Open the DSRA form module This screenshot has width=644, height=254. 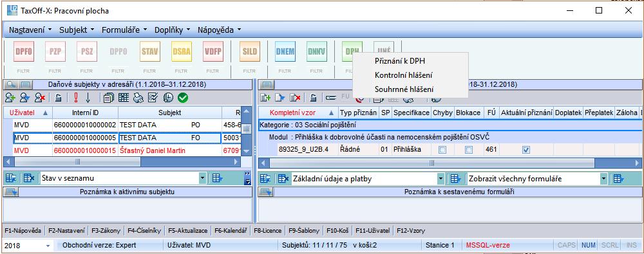click(182, 51)
